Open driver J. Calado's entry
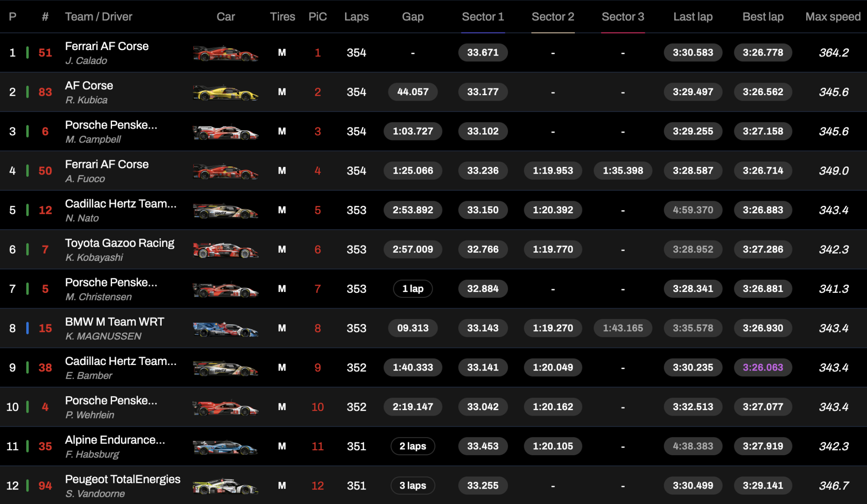 (86, 60)
